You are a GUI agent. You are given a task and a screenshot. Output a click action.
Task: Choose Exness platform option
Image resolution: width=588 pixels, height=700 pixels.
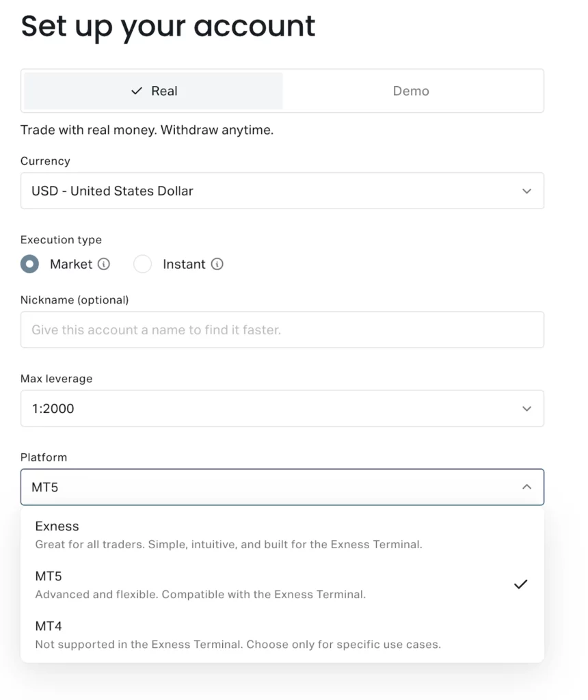click(x=282, y=535)
